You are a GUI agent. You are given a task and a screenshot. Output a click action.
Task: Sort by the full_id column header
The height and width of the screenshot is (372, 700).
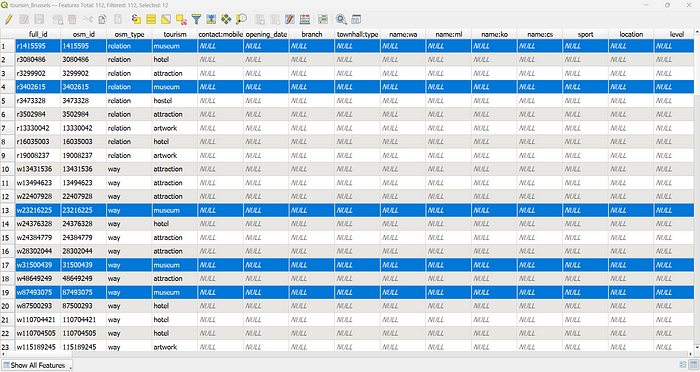click(x=38, y=34)
